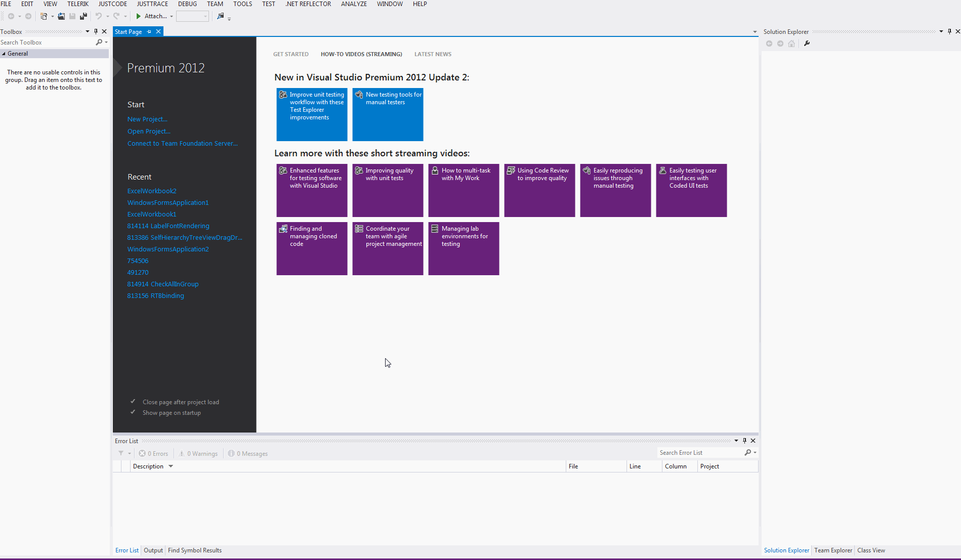
Task: Open New testing tools for manual testers tile
Action: [x=388, y=114]
